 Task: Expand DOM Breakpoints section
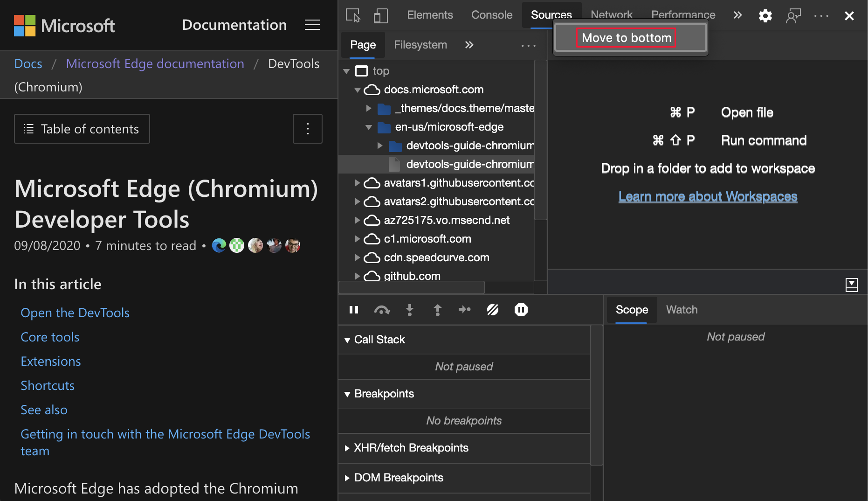coord(347,478)
